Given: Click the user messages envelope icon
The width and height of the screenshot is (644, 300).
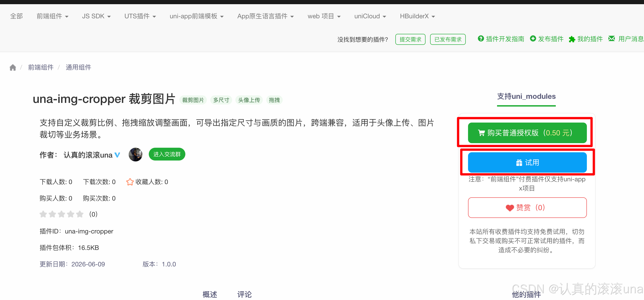Looking at the screenshot, I should pos(612,39).
